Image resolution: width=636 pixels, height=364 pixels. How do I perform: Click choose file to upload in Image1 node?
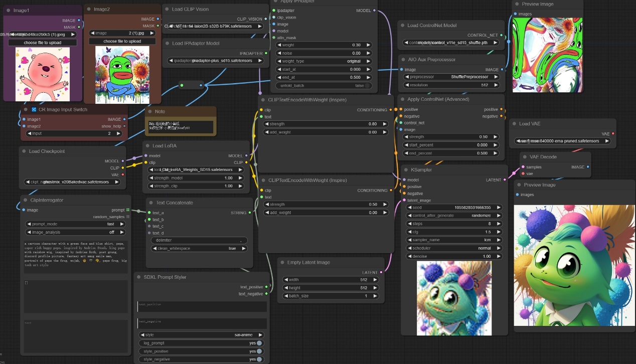(43, 43)
